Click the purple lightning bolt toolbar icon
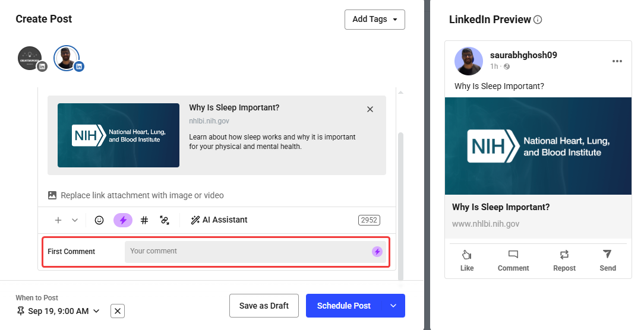Viewport: 644px width, 330px height. [x=123, y=220]
